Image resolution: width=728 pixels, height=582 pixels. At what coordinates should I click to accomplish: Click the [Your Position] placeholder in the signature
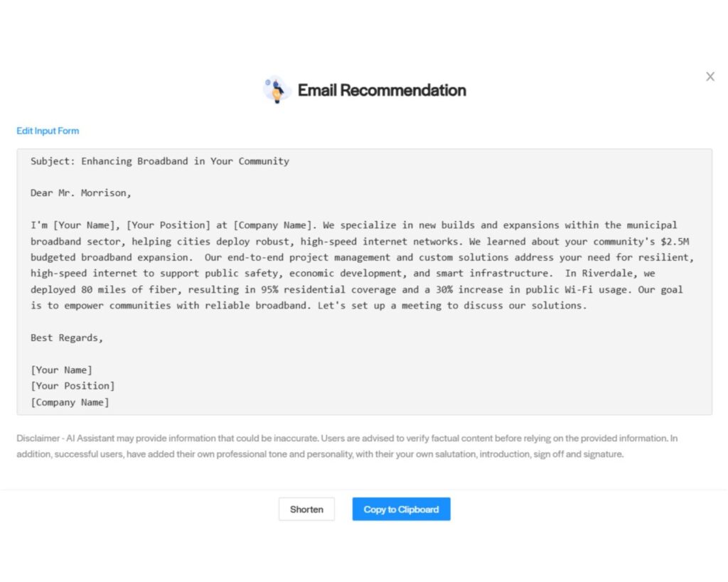[73, 385]
